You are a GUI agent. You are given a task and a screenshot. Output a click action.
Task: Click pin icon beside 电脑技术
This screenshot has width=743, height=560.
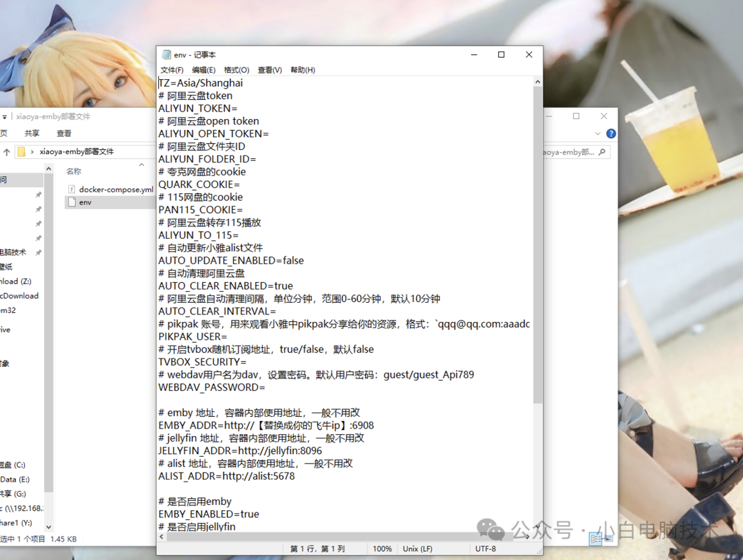pyautogui.click(x=39, y=252)
